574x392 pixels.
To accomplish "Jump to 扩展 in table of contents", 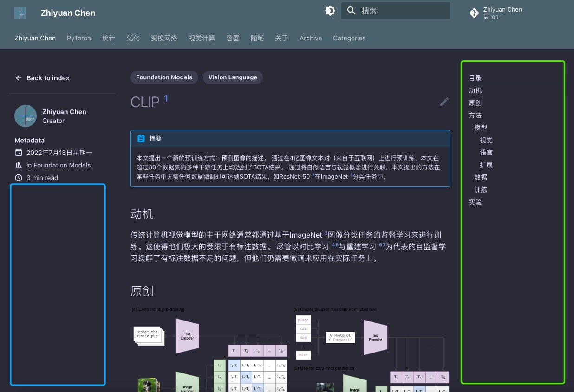I will coord(486,165).
